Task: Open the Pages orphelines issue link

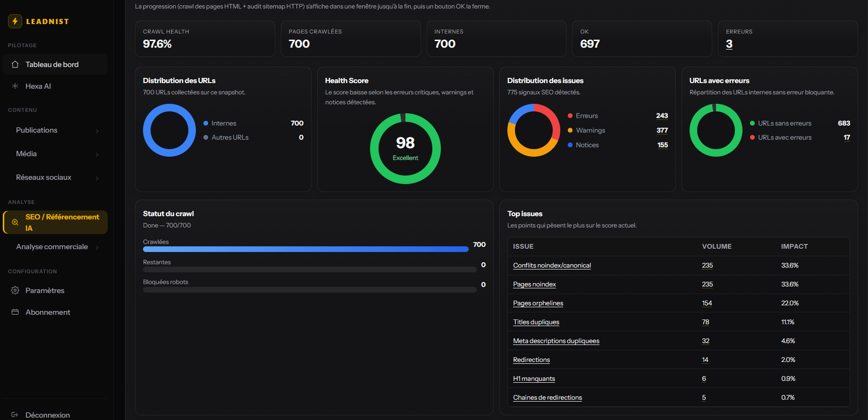Action: pyautogui.click(x=538, y=303)
